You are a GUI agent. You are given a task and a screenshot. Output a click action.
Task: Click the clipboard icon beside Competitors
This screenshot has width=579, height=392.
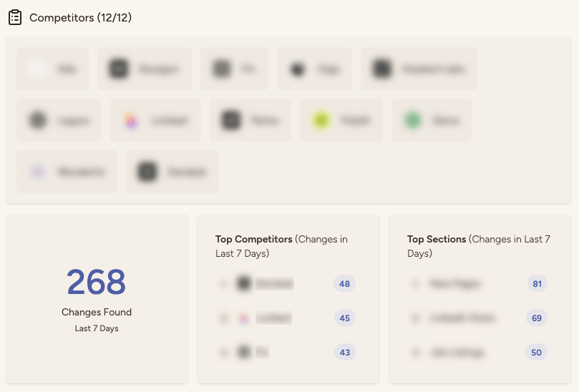pyautogui.click(x=15, y=17)
